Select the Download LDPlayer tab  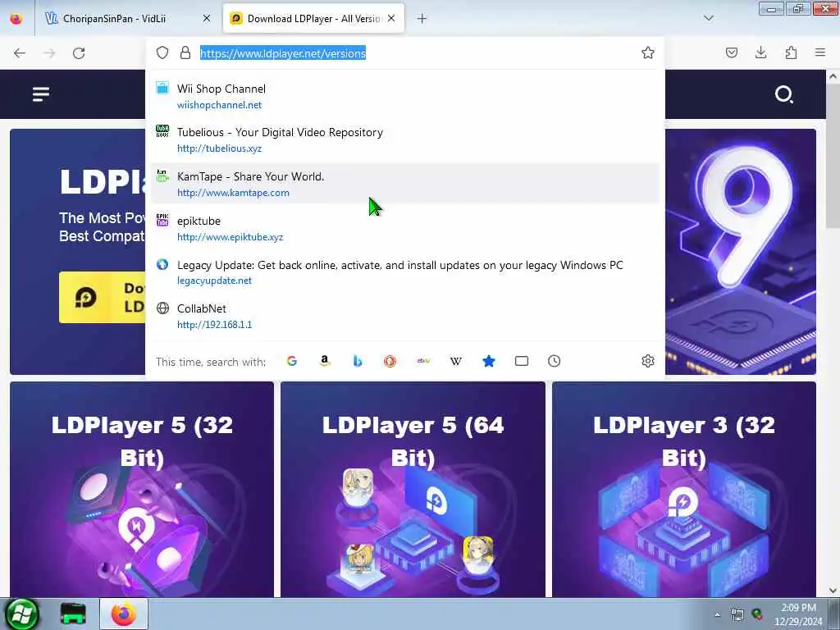click(313, 18)
